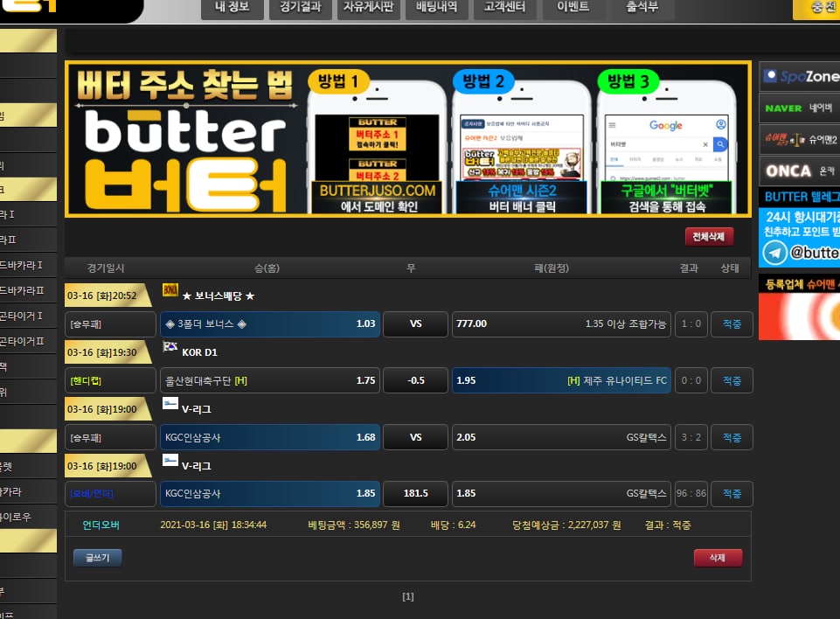
Task: Click the 글쓰기 button
Action: click(x=98, y=558)
